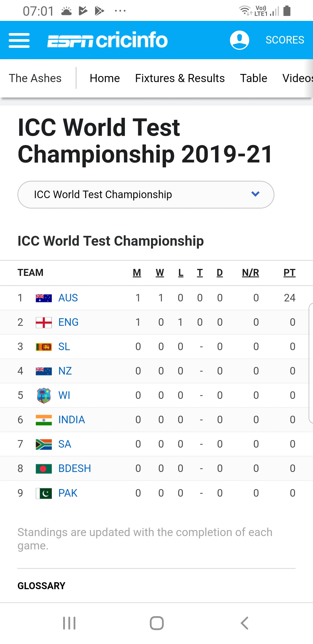
Task: Tap the Australia flag icon
Action: 44,298
